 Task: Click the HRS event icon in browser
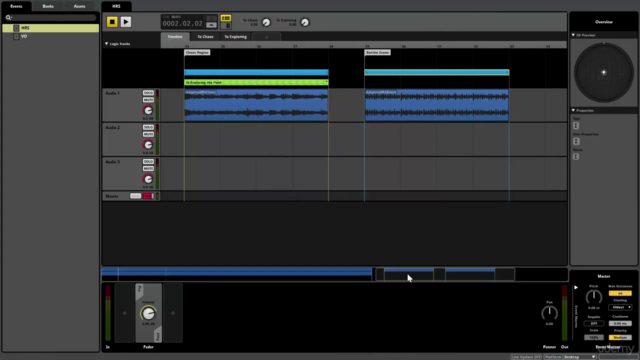point(16,28)
